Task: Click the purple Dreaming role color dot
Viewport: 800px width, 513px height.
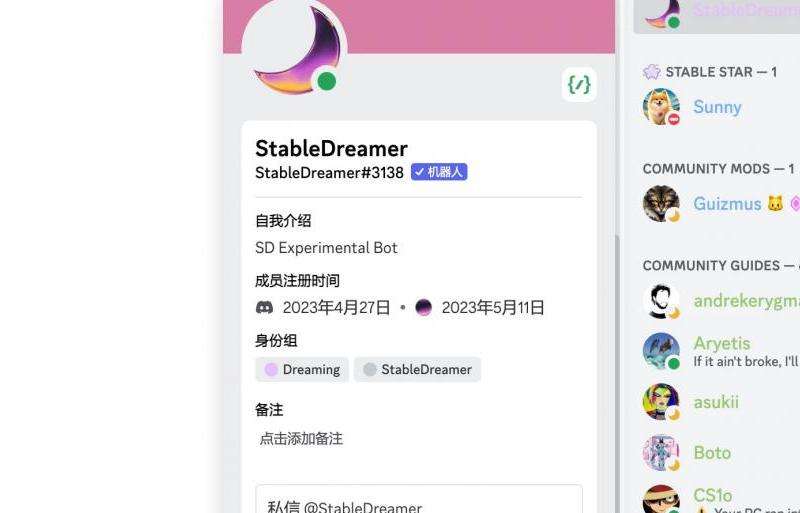Action: tap(271, 370)
